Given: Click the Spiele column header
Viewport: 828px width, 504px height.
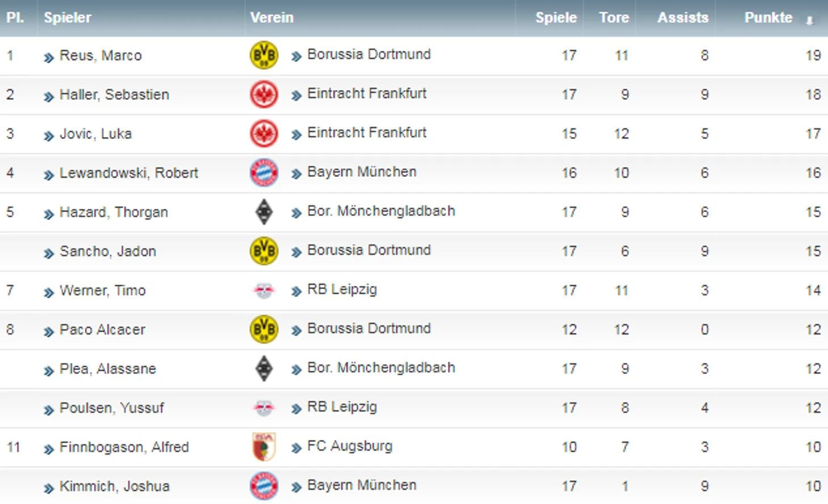Looking at the screenshot, I should (x=556, y=18).
